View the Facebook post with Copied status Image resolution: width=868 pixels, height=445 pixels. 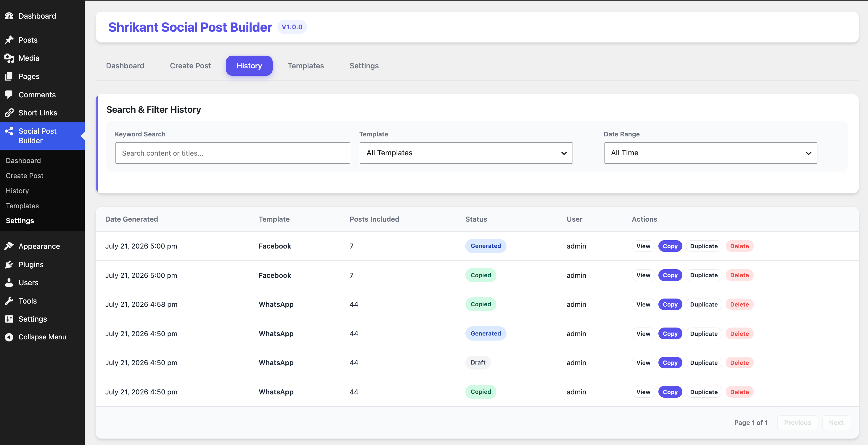pos(643,275)
